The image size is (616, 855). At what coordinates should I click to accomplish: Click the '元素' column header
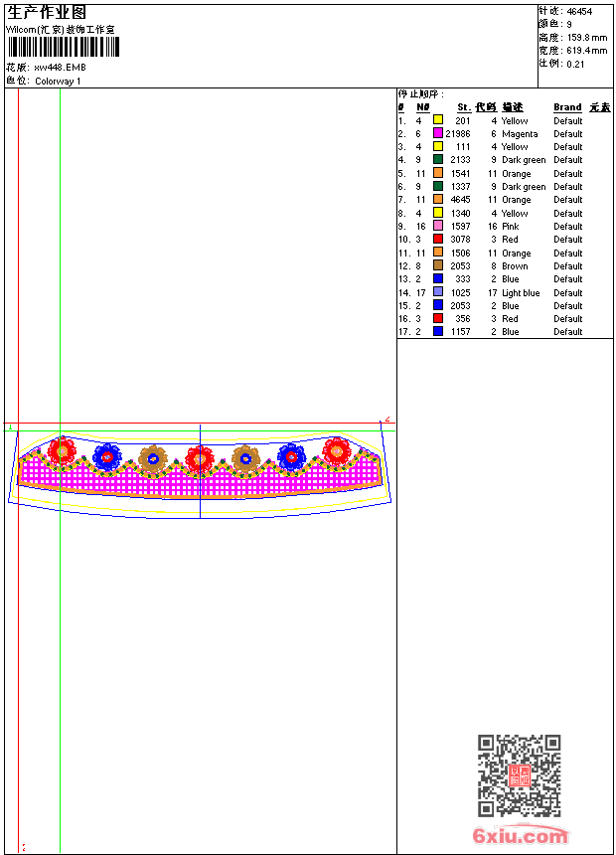tap(600, 107)
